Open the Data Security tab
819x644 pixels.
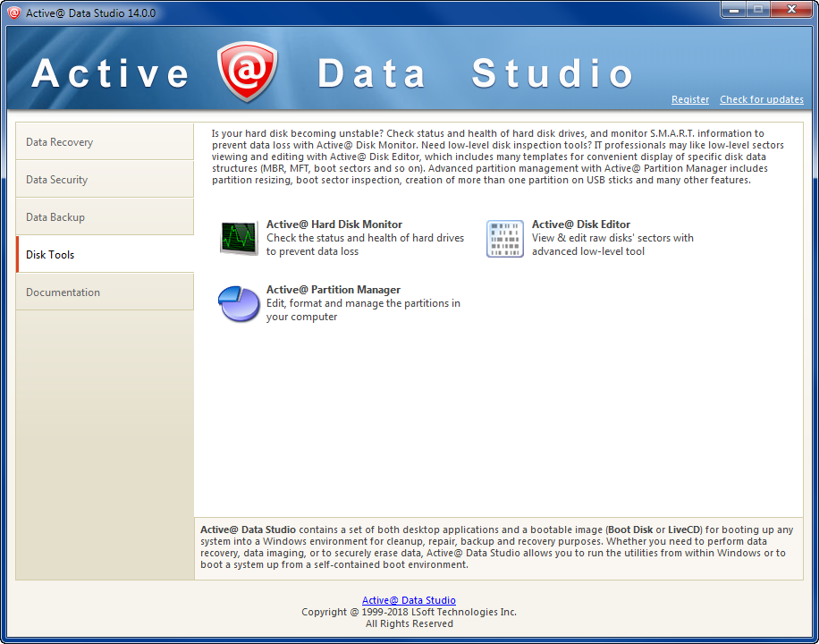pos(105,179)
